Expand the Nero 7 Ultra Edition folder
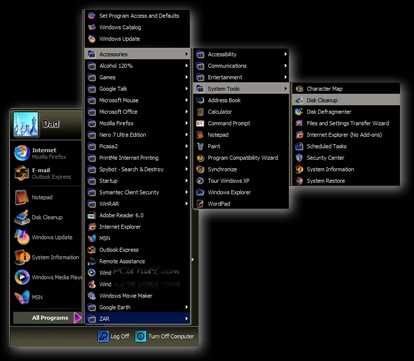This screenshot has height=361, width=414. coord(138,135)
